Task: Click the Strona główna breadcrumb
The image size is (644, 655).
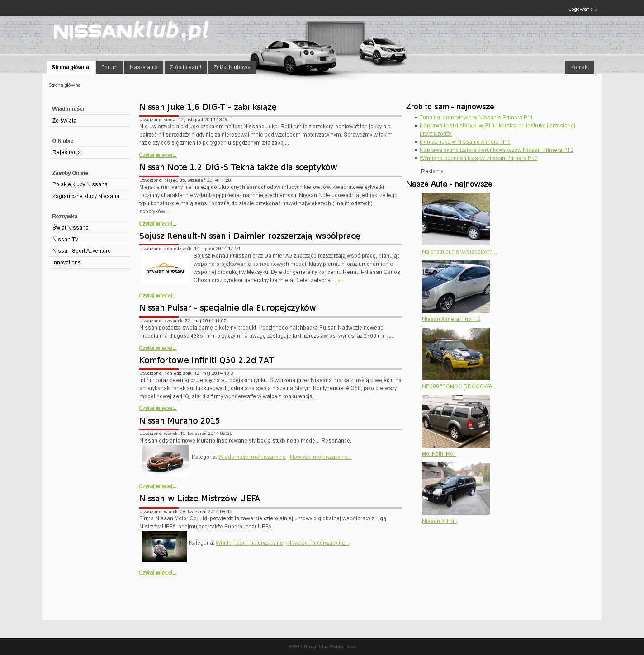Action: pos(65,85)
